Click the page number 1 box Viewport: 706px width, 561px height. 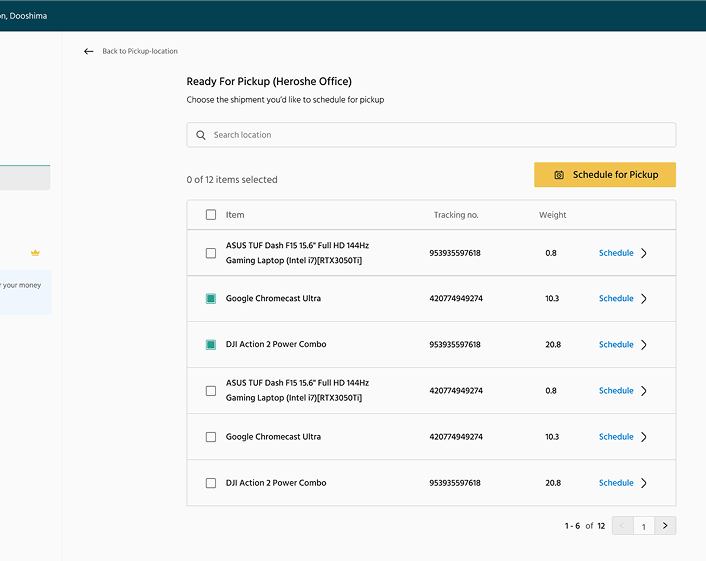644,526
